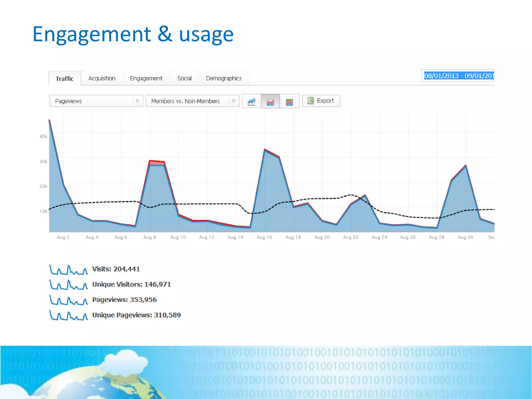Viewport: 532px width, 399px height.
Task: Click the 'Aug 8' axis label
Action: point(150,237)
